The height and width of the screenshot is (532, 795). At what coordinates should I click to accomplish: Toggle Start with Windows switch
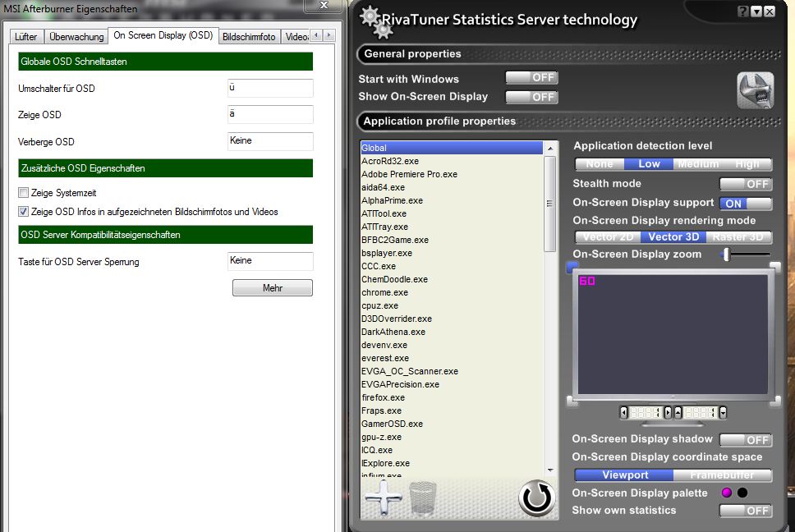pos(532,77)
